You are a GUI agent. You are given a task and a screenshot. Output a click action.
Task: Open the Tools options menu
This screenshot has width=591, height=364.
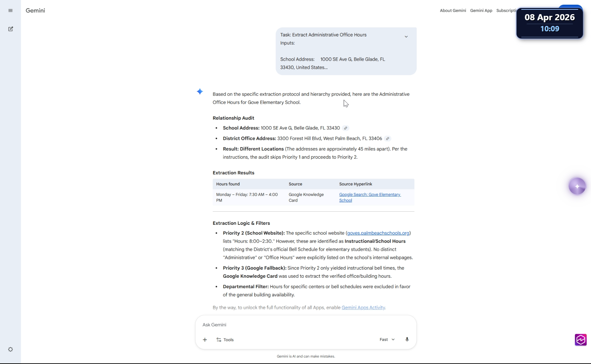pos(225,340)
